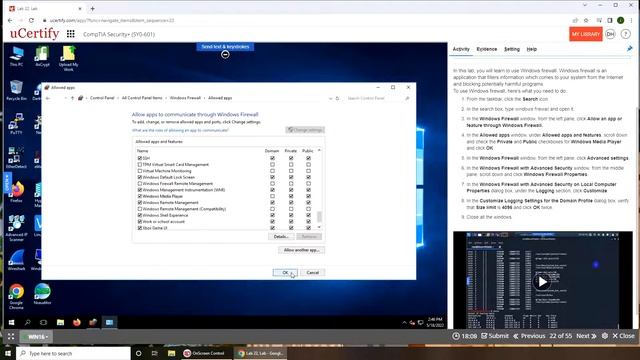Click the Search Control Panel field

(x=377, y=98)
